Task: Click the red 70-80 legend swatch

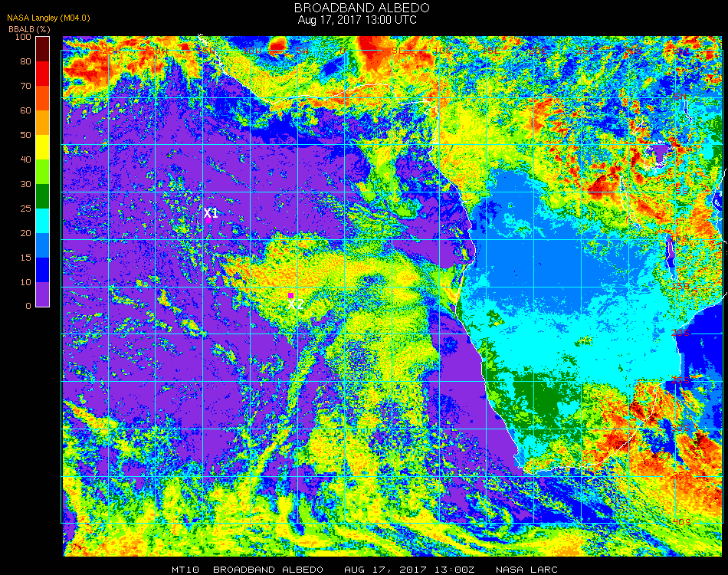Action: 43,74
